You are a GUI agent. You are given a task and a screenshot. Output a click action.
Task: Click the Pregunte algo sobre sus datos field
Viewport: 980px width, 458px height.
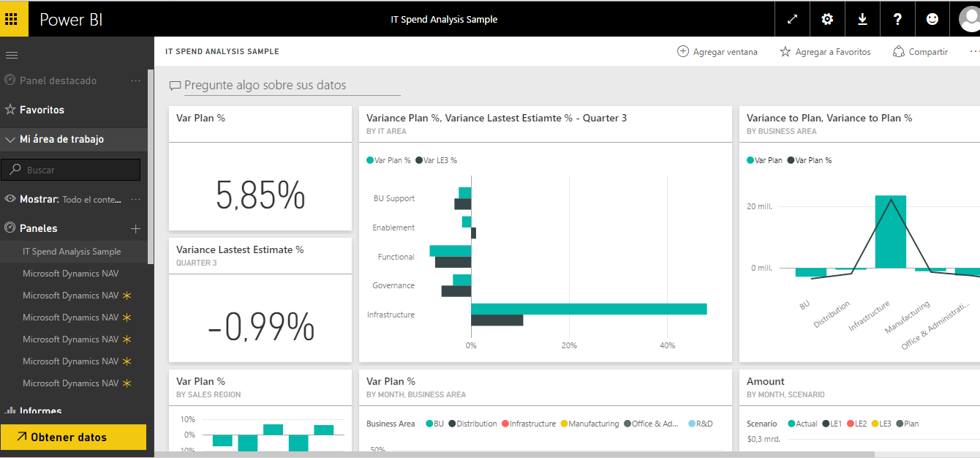285,86
